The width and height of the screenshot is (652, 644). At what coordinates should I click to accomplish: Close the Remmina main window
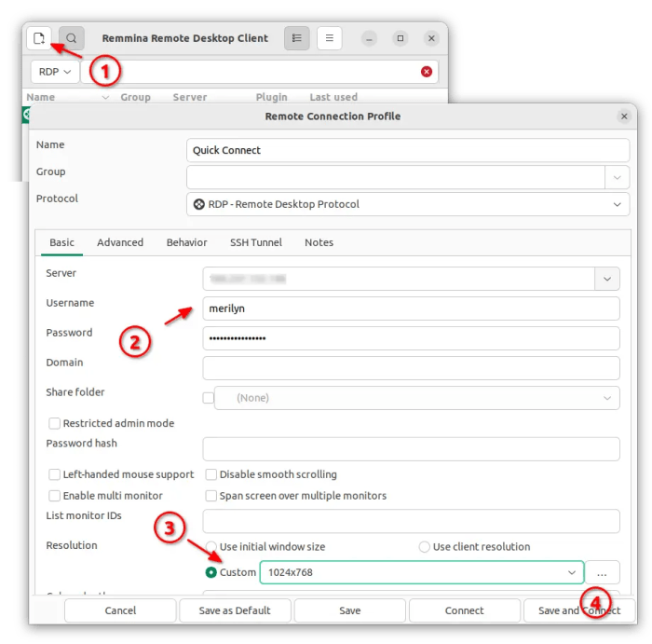pos(431,38)
